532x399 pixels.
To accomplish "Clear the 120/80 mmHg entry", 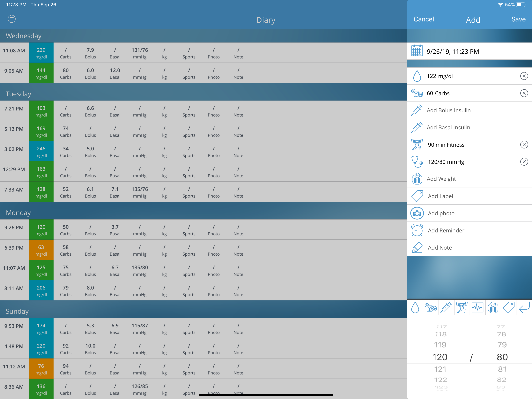I will point(524,162).
